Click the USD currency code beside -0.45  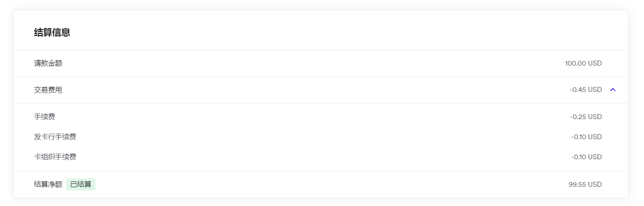[595, 90]
